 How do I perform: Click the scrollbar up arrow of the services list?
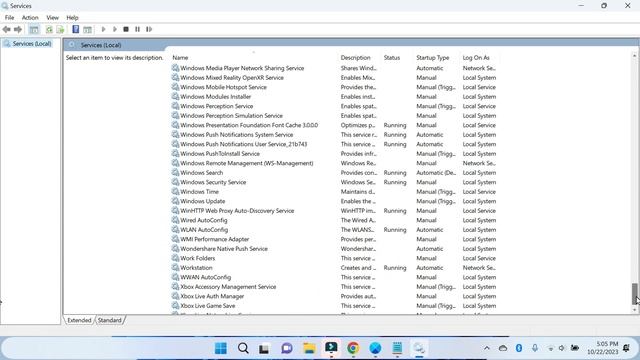(635, 56)
